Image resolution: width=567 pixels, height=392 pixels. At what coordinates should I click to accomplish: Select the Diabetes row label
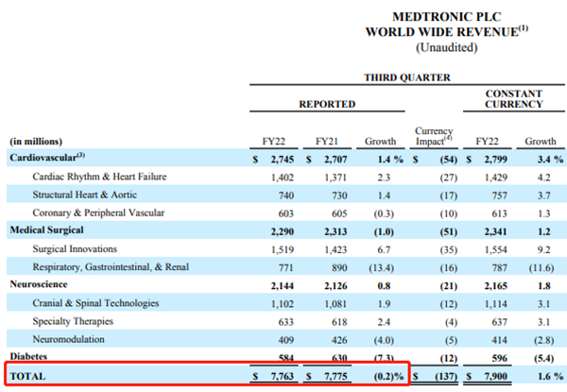tap(28, 357)
